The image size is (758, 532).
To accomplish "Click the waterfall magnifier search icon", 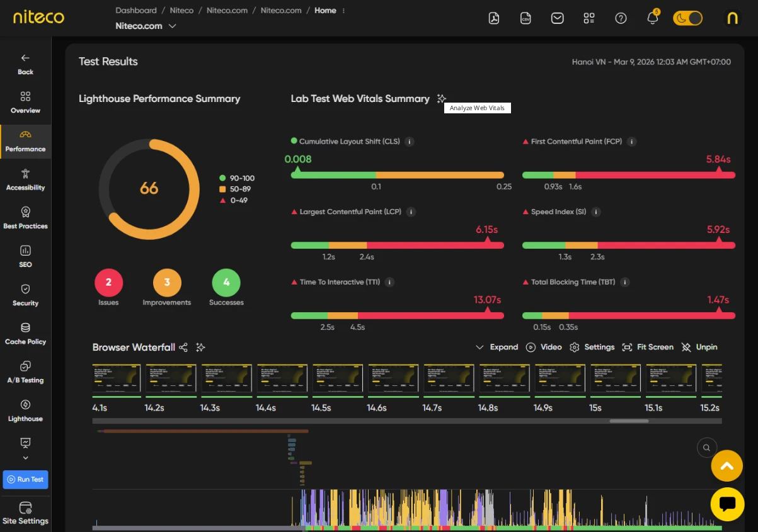I will (707, 448).
